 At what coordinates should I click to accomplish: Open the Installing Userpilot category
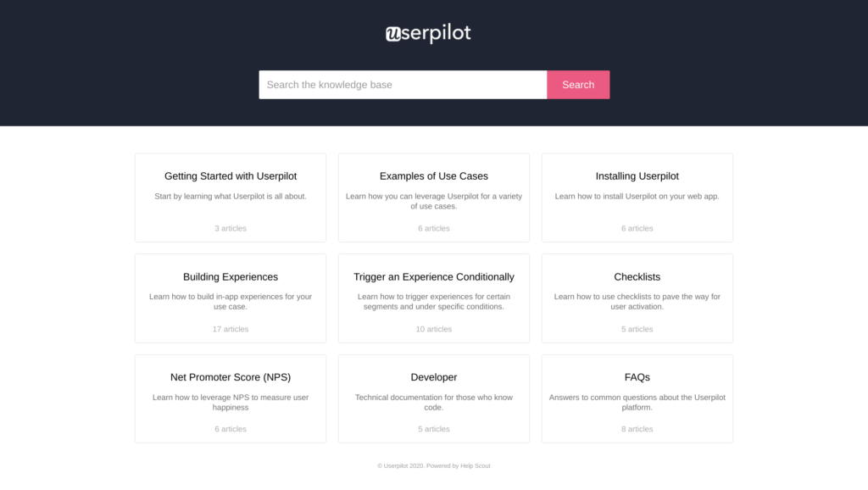637,175
